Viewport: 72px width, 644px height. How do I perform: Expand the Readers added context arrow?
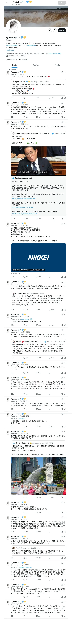(x=64, y=178)
